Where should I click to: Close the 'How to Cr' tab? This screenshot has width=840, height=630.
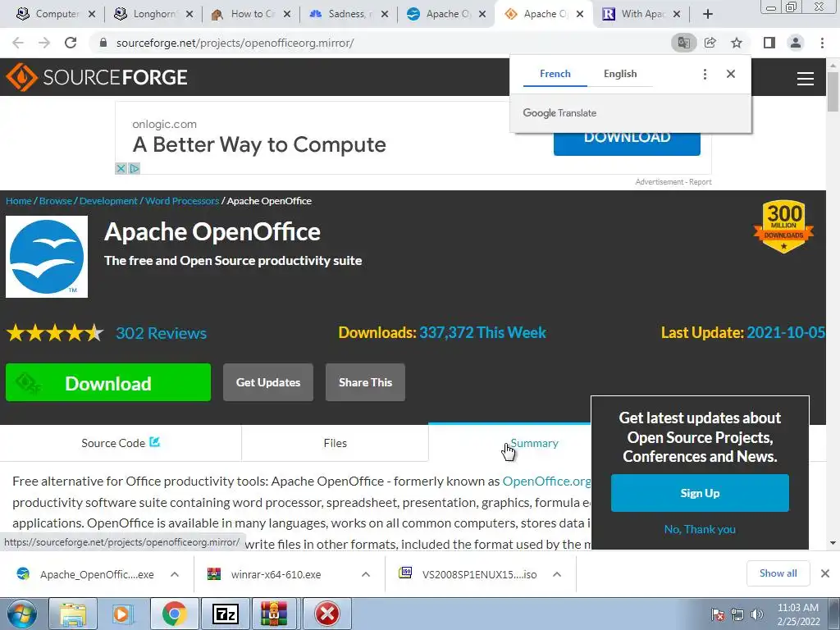pos(287,15)
